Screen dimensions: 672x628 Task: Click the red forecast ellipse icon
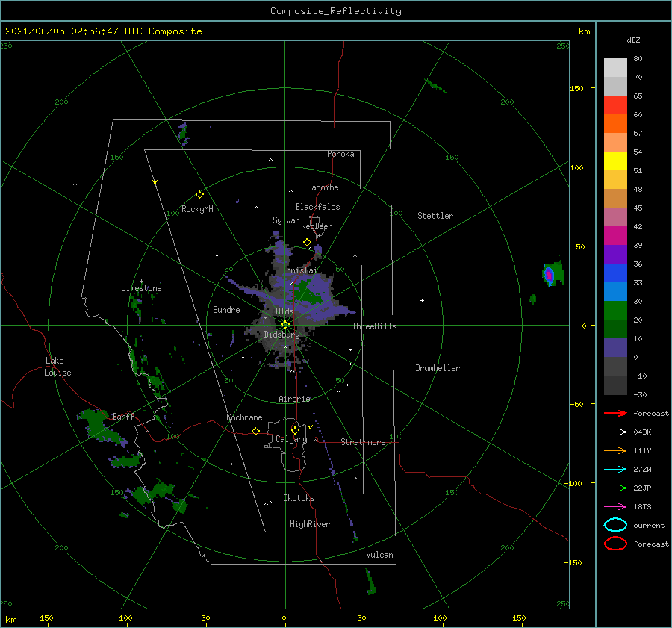pyautogui.click(x=615, y=544)
